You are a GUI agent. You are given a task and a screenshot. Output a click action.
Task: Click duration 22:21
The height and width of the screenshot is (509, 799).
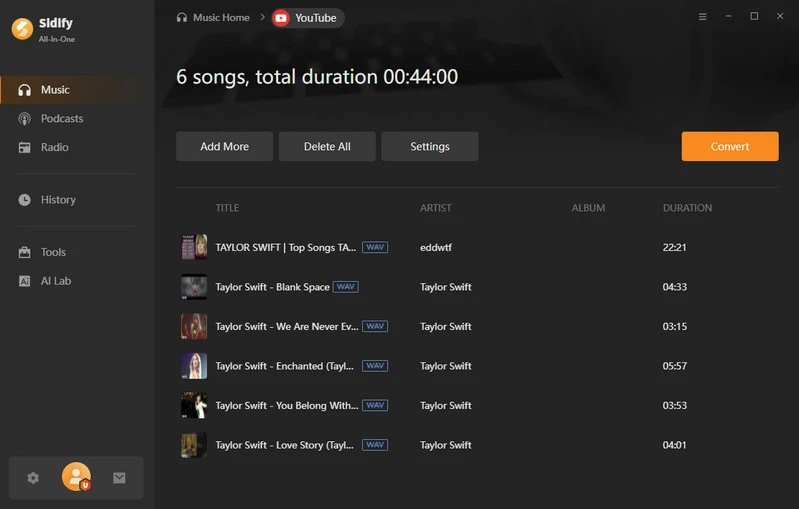[x=674, y=248]
